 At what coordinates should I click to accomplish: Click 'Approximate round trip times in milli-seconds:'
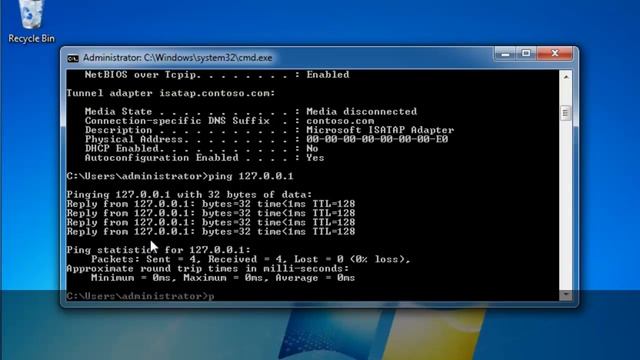pos(208,269)
